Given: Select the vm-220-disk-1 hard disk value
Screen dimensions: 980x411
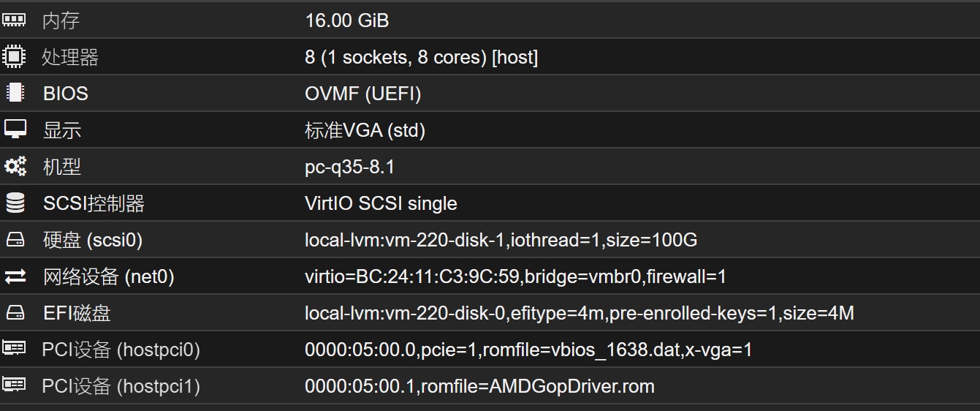Looking at the screenshot, I should [501, 240].
